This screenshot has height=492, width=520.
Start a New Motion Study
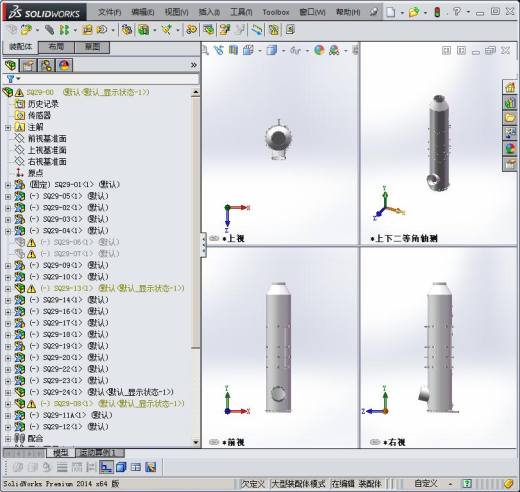(x=191, y=30)
